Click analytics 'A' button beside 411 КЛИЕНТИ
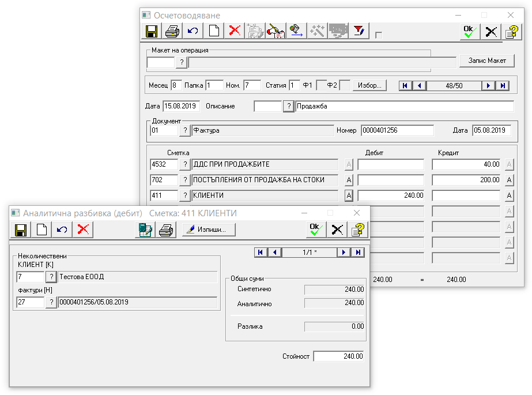This screenshot has width=532, height=395. pos(348,195)
